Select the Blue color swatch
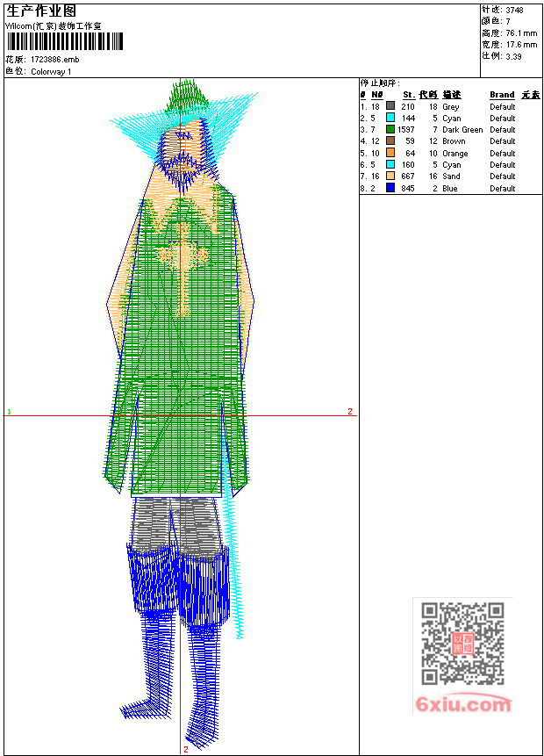The image size is (544, 756). [390, 188]
